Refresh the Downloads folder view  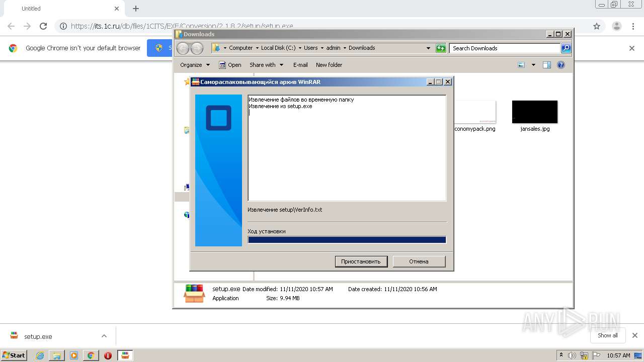(x=441, y=48)
